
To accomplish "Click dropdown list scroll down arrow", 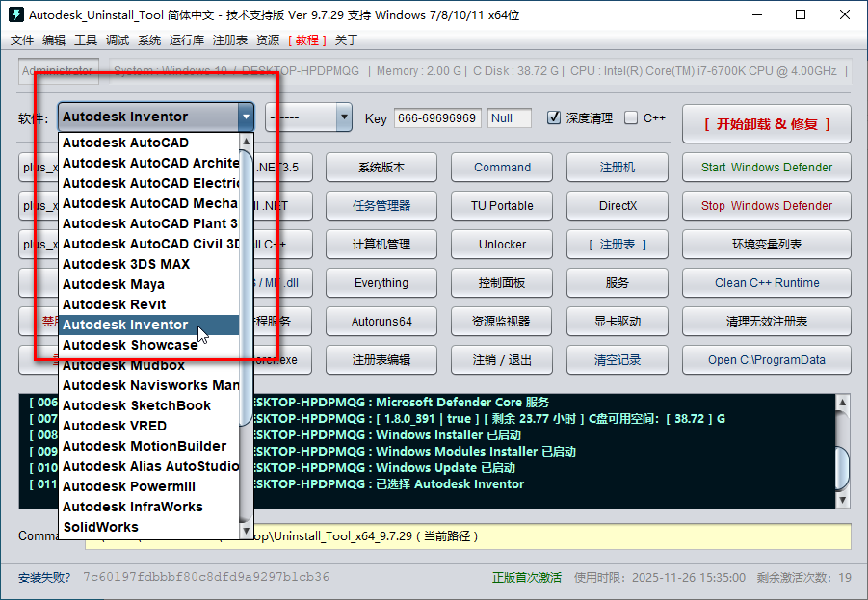I will [247, 531].
